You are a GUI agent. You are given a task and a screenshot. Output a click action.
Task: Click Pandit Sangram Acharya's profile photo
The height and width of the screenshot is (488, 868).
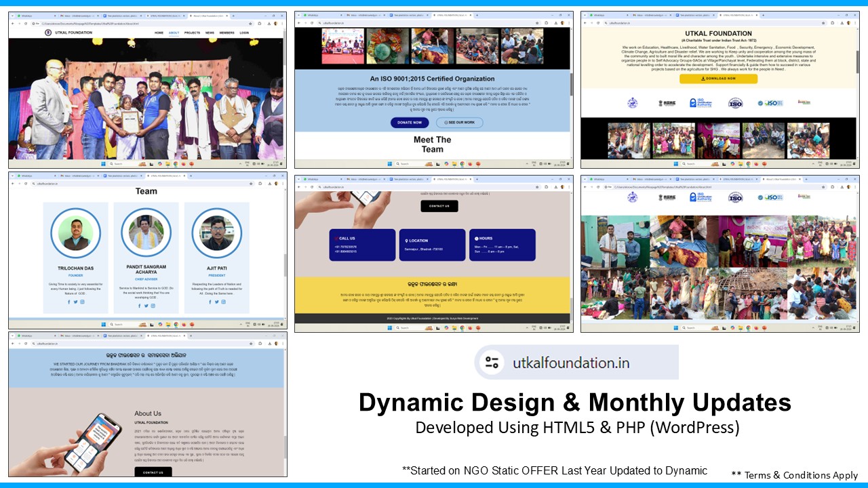[146, 232]
